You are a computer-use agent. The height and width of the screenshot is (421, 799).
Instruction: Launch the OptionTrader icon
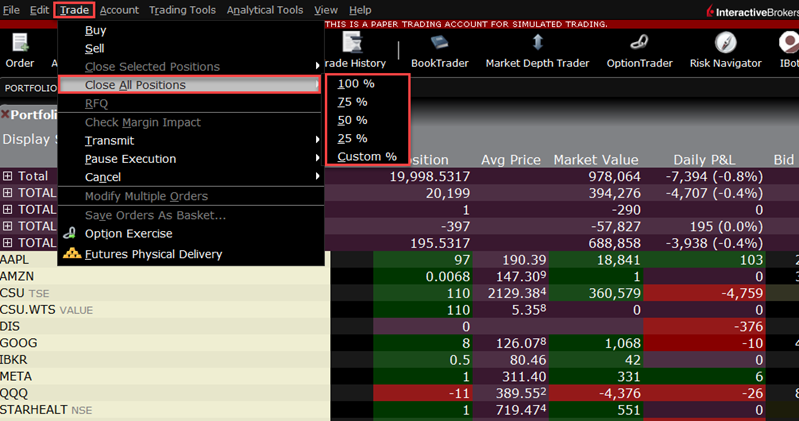click(639, 43)
